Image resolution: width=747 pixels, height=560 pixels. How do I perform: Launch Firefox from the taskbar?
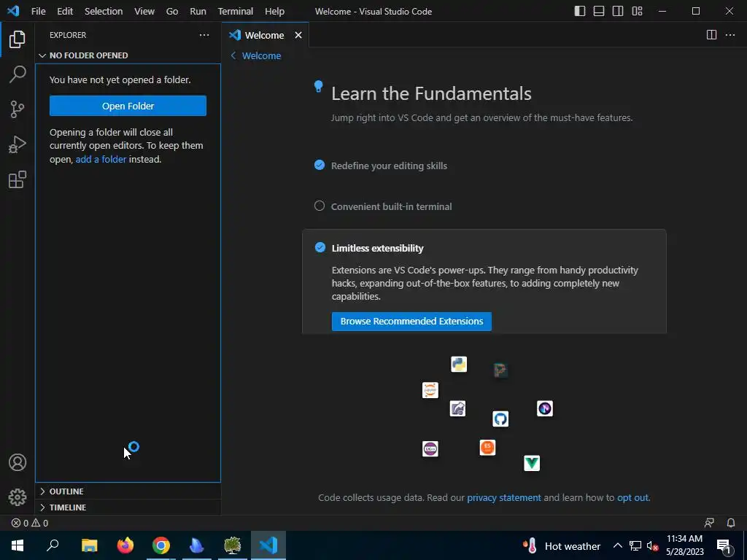[x=125, y=545]
